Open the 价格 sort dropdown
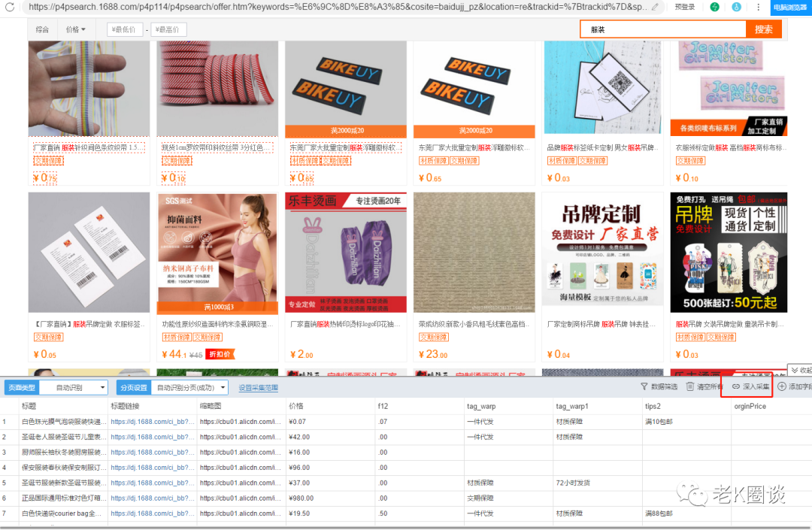The width and height of the screenshot is (812, 530). click(x=76, y=29)
